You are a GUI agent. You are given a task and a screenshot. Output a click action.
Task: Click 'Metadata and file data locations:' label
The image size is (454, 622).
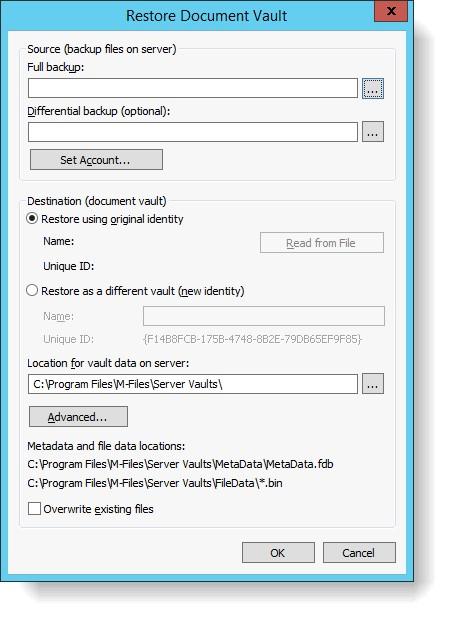click(106, 446)
